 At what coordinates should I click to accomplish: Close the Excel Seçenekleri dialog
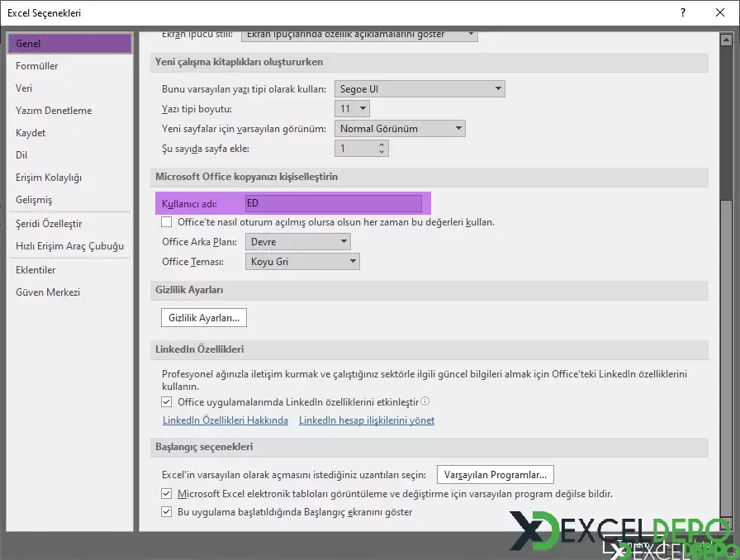pos(720,13)
